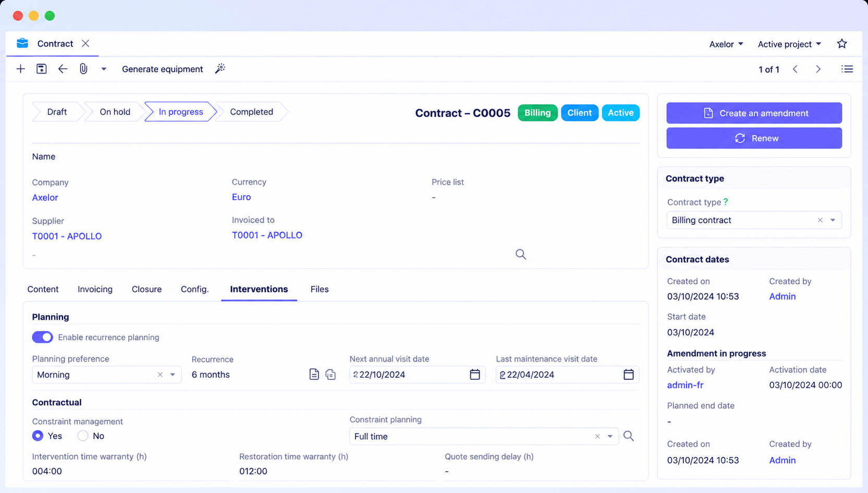This screenshot has width=868, height=493.
Task: Click the magnifier icon in the header panel
Action: tap(521, 254)
